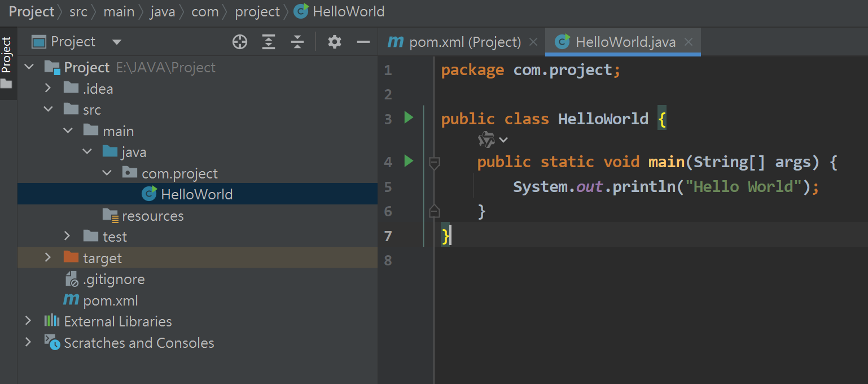Click the Collapse All toolbar icon
This screenshot has height=384, width=868.
coord(297,42)
